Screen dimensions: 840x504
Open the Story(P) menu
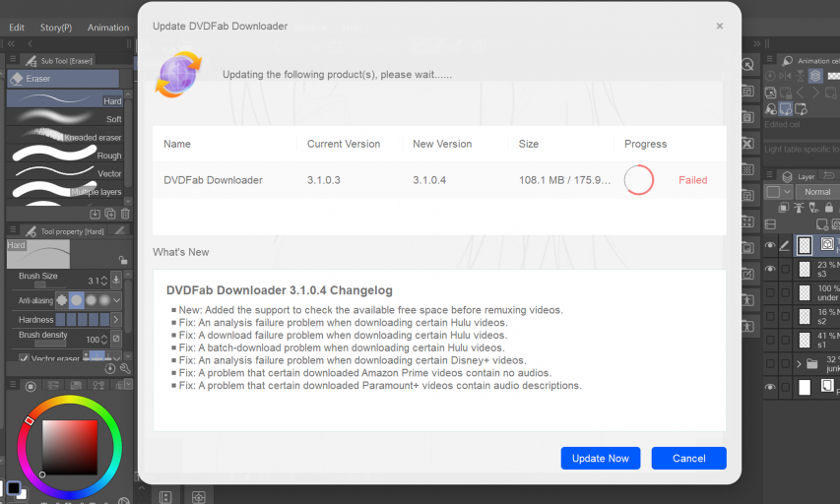[56, 28]
